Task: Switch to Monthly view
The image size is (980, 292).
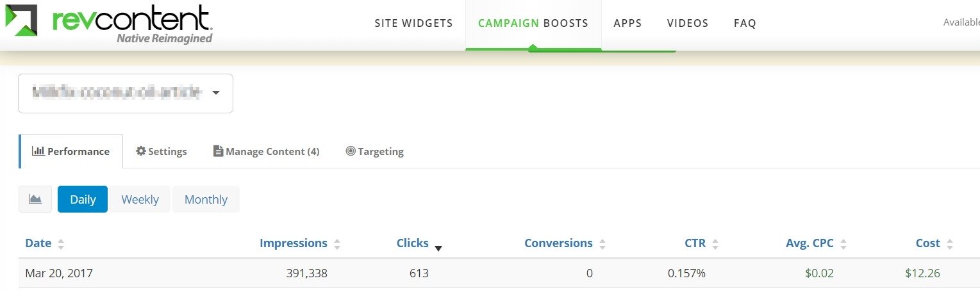Action: (206, 199)
